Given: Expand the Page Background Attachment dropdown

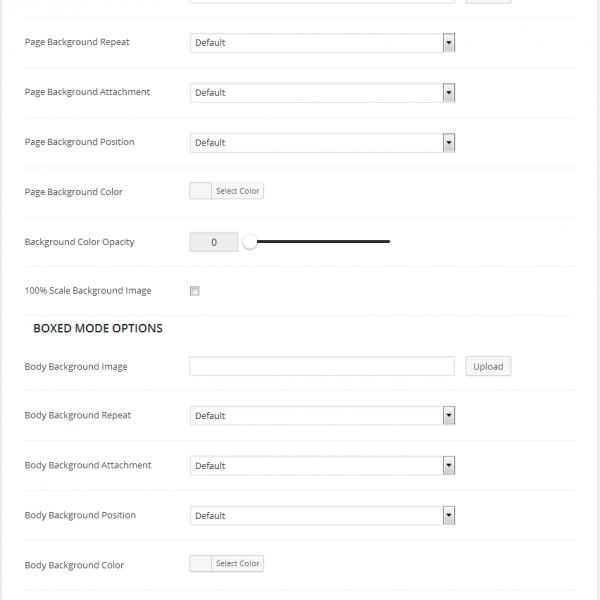Looking at the screenshot, I should tap(322, 93).
